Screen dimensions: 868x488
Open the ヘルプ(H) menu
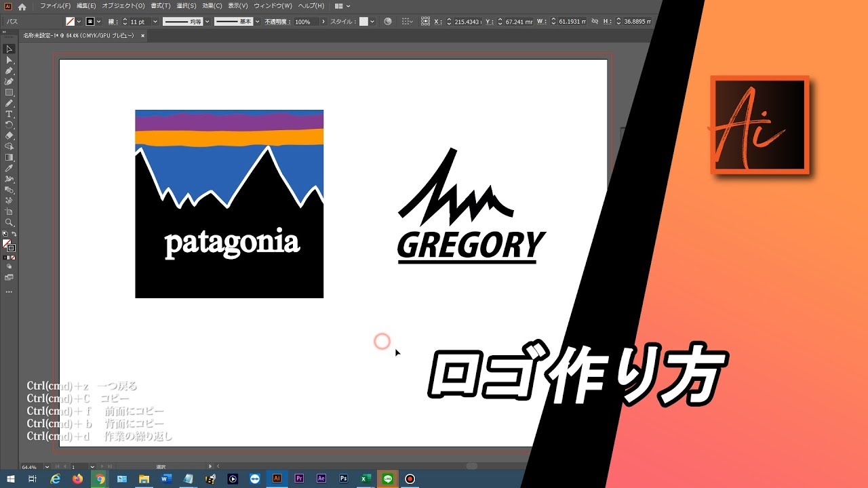click(x=311, y=6)
